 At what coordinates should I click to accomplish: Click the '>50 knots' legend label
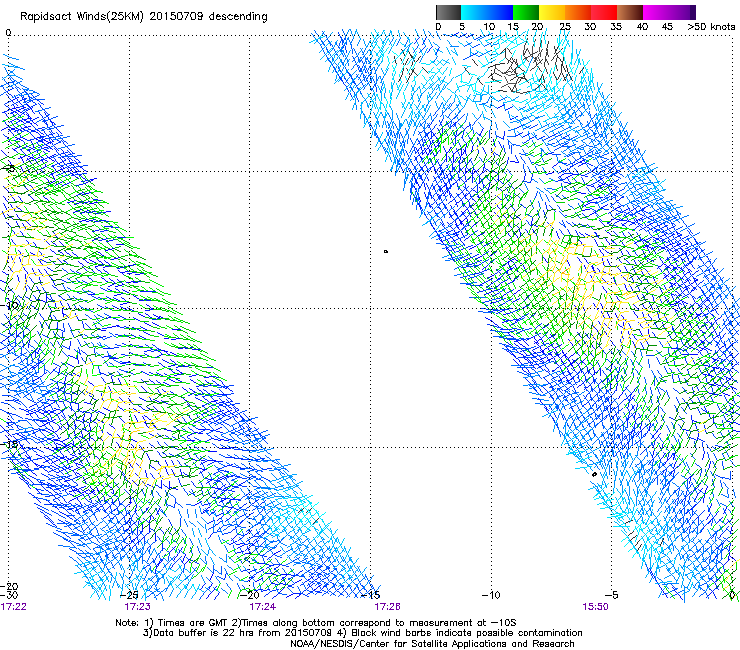(711, 27)
